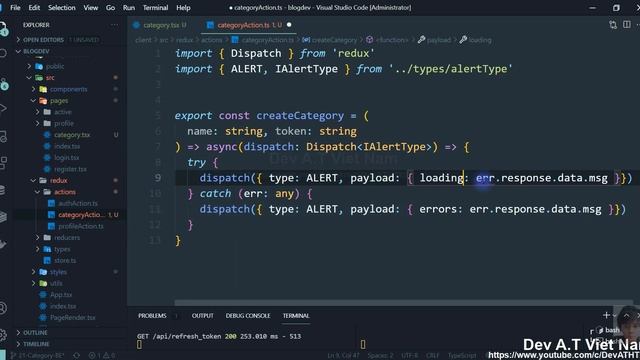Open category.tsx in the explorer
The height and width of the screenshot is (360, 640).
click(x=72, y=135)
